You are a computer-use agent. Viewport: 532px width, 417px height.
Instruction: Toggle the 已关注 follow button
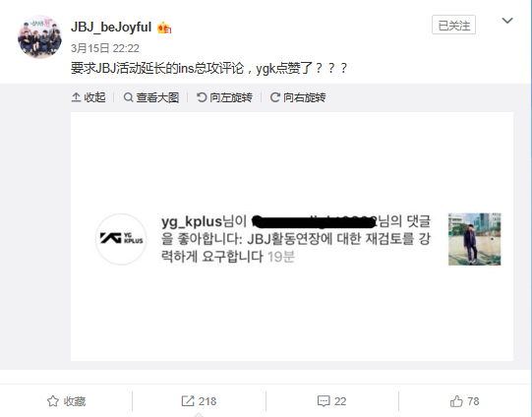[x=453, y=25]
